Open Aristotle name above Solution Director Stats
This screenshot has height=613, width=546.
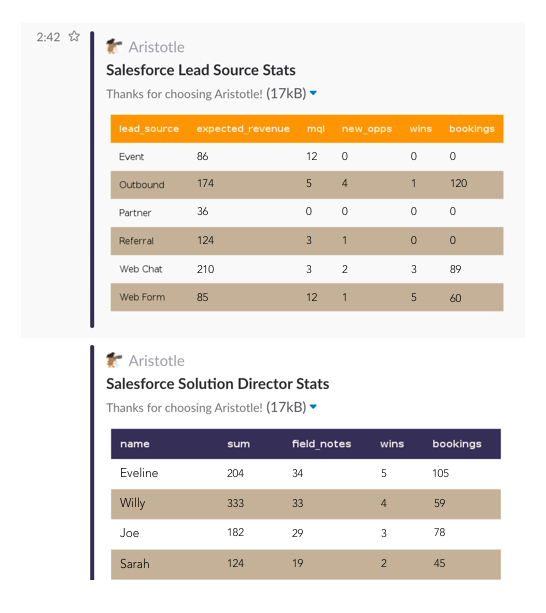click(157, 361)
